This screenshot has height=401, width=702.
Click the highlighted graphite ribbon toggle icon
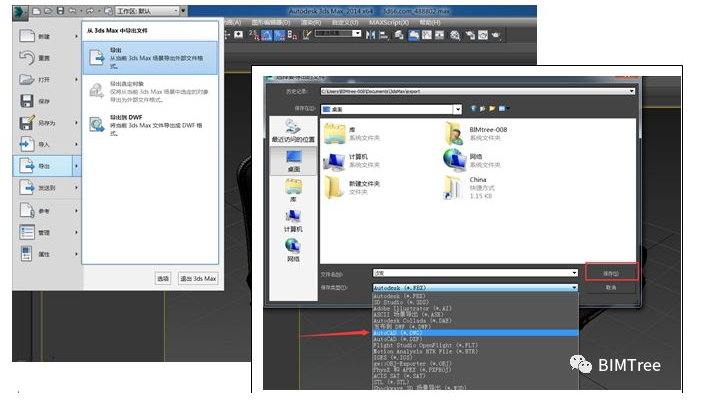(x=414, y=34)
